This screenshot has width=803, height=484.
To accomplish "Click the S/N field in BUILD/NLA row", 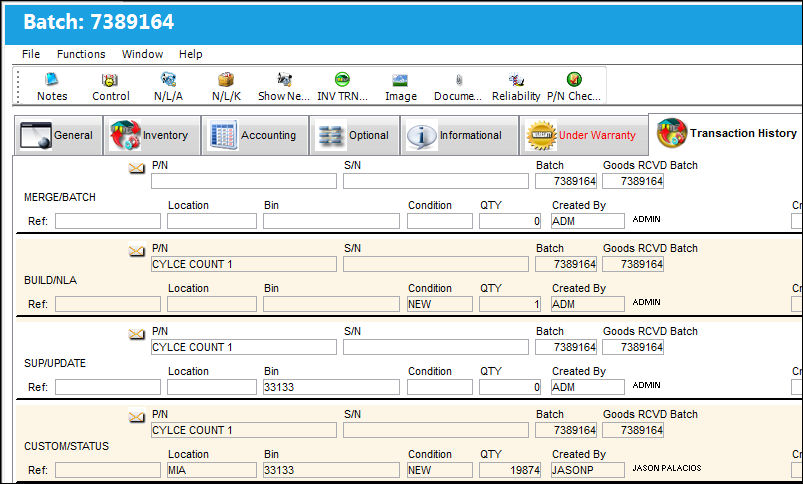I will pos(436,264).
